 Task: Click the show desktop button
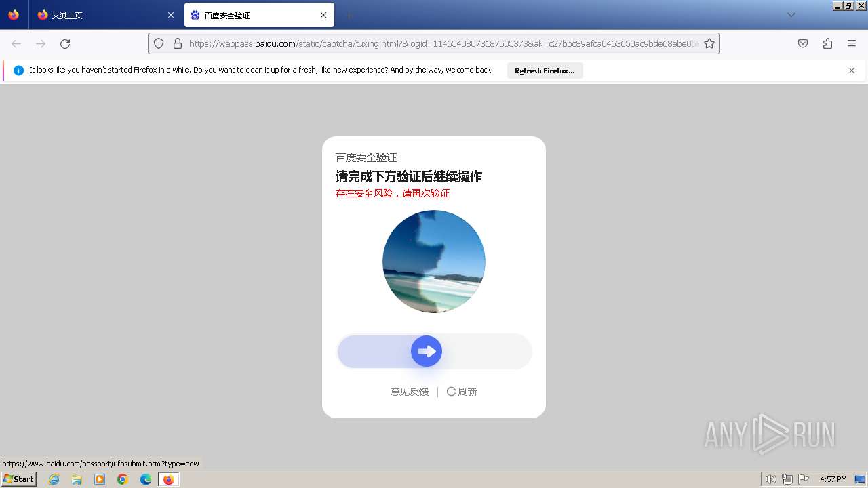coord(861,479)
